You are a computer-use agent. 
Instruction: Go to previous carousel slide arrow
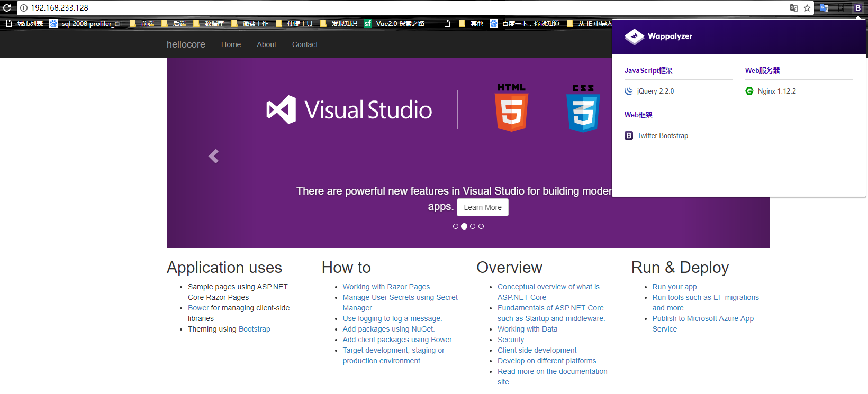[x=213, y=156]
